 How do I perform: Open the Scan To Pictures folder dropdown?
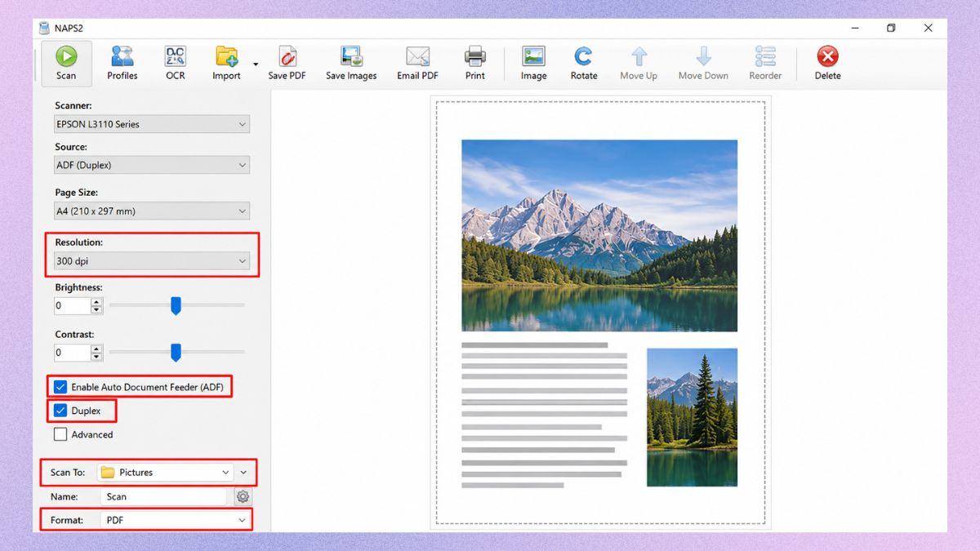(x=166, y=472)
